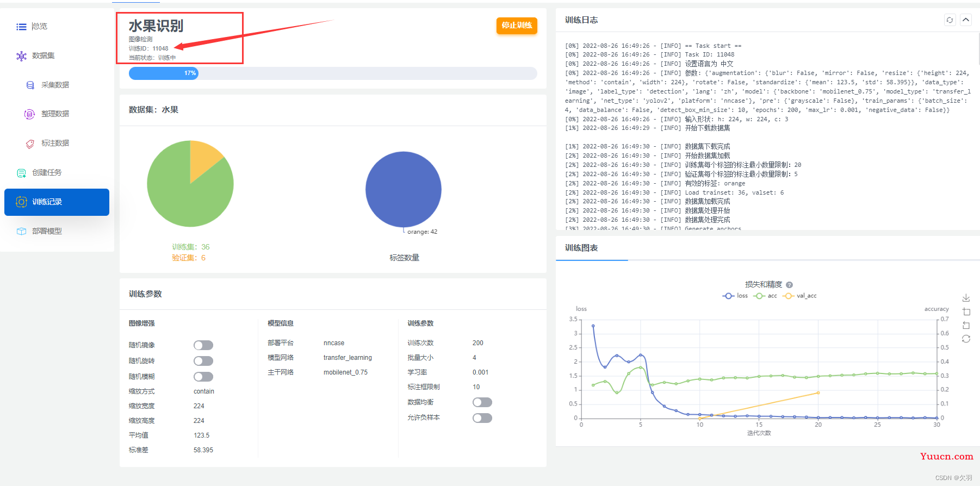This screenshot has width=980, height=486.
Task: Click the training log scrollbar
Action: click(x=978, y=49)
